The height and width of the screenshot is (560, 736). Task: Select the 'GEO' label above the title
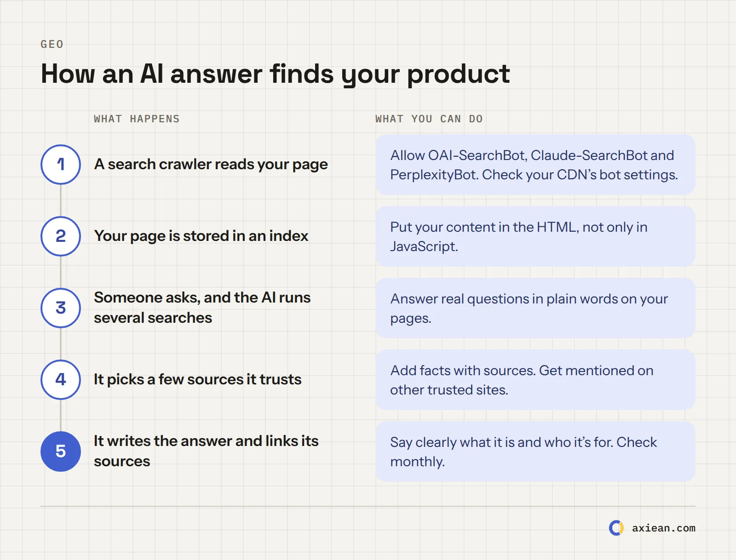pyautogui.click(x=52, y=44)
